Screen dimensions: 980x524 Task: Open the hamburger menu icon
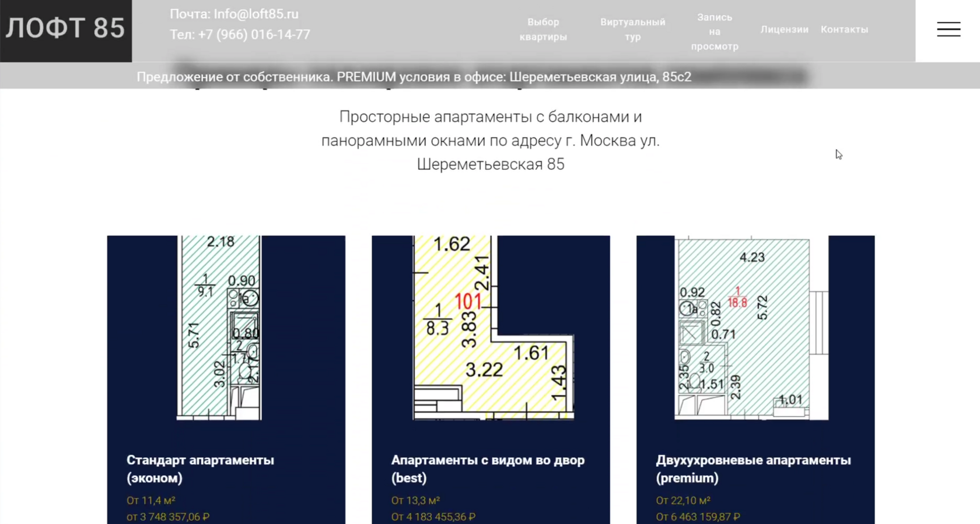point(949,29)
